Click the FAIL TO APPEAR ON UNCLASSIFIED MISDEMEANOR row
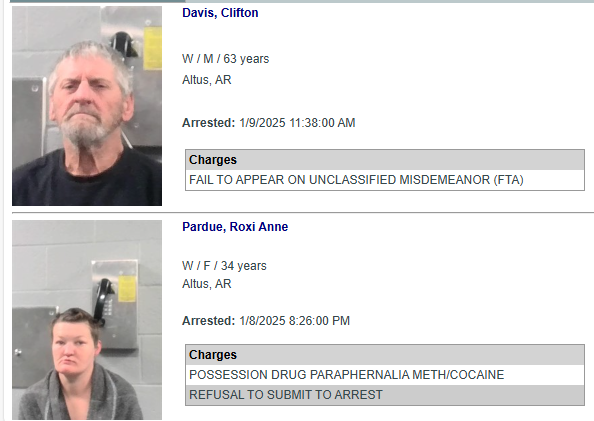 point(385,180)
